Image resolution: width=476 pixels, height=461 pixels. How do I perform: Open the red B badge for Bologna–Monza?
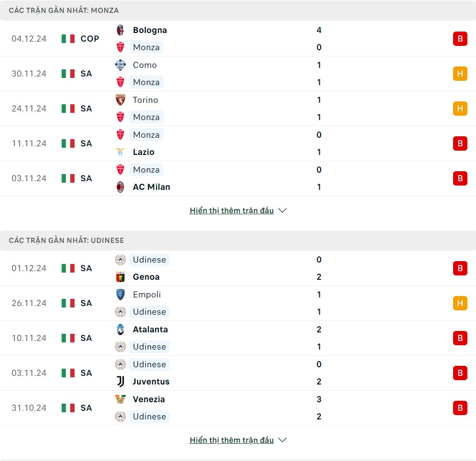(x=460, y=39)
